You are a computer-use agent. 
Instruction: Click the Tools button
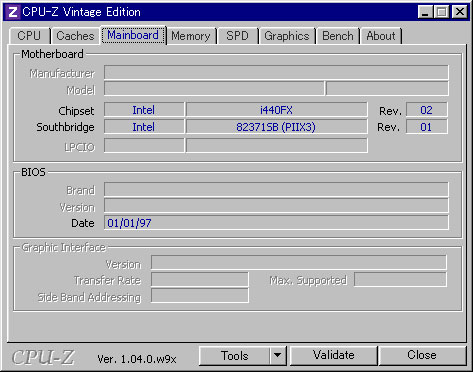234,356
